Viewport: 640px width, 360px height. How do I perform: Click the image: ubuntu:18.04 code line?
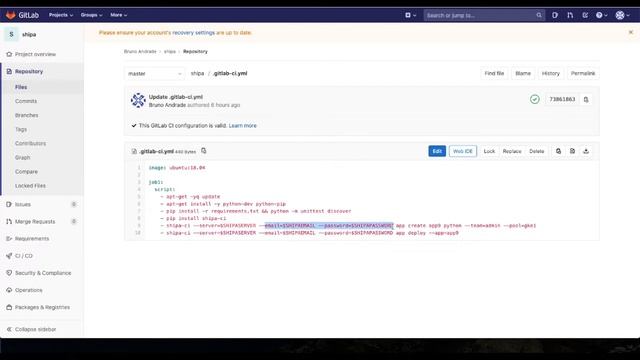[x=177, y=168]
